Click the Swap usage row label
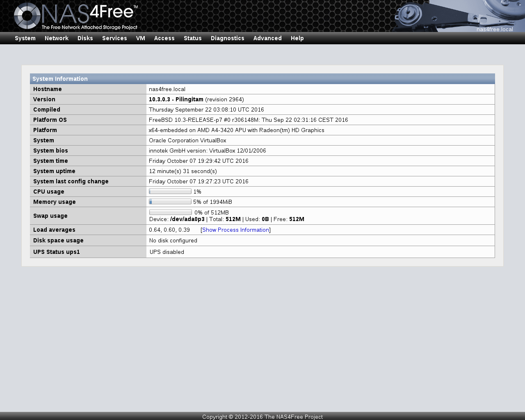This screenshot has height=420, width=525. 50,216
